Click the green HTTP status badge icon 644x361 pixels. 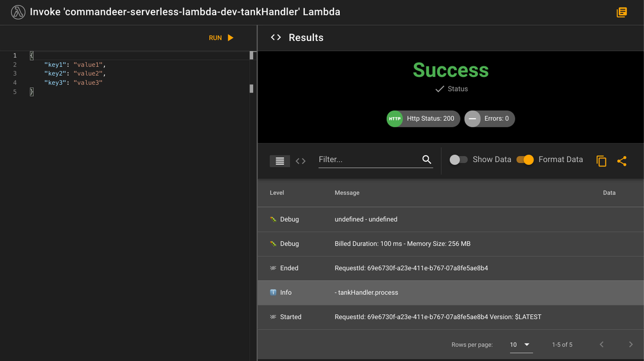pos(394,119)
